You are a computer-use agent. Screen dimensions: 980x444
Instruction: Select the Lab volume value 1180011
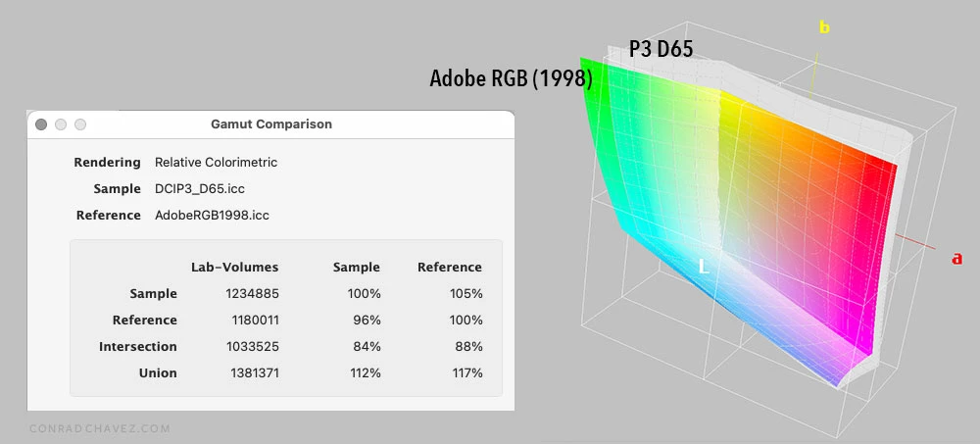pyautogui.click(x=255, y=321)
